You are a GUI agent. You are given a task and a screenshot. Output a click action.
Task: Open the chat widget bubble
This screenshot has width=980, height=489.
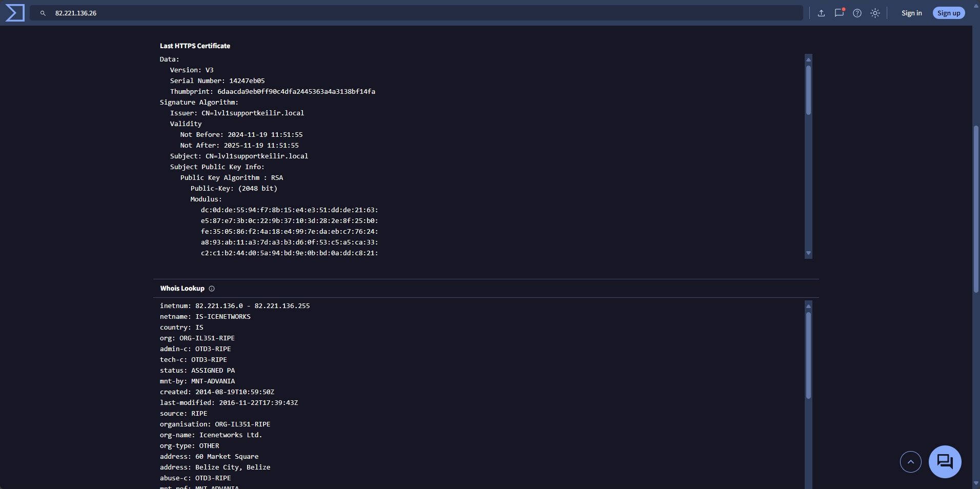945,462
